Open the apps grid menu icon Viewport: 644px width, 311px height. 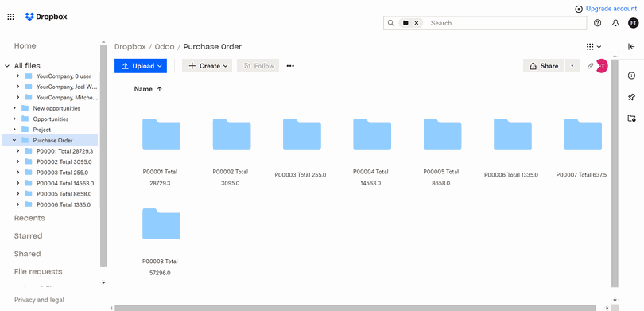click(10, 17)
